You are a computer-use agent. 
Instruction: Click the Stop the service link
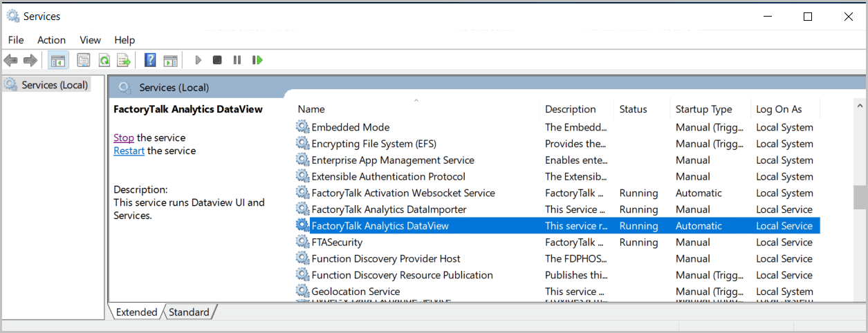(124, 137)
